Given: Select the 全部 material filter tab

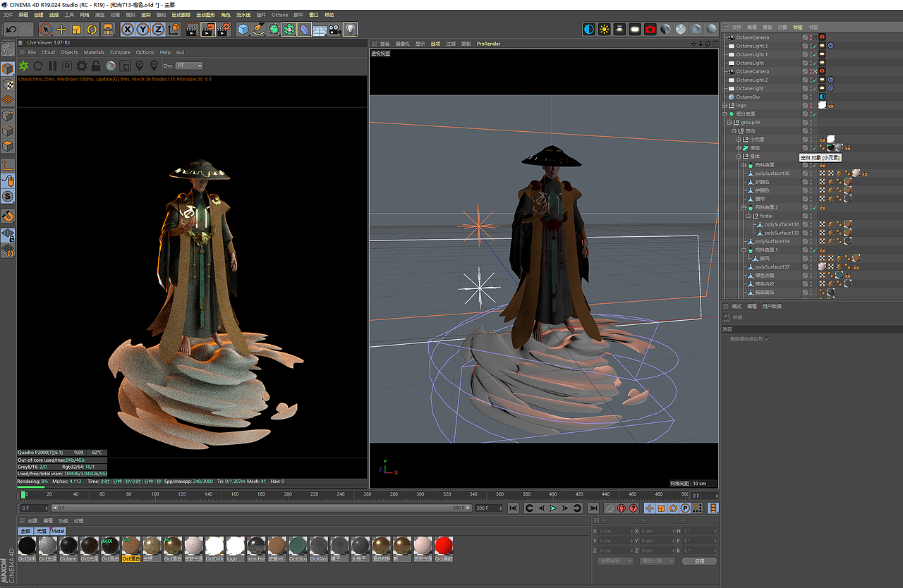Looking at the screenshot, I should click(x=25, y=531).
